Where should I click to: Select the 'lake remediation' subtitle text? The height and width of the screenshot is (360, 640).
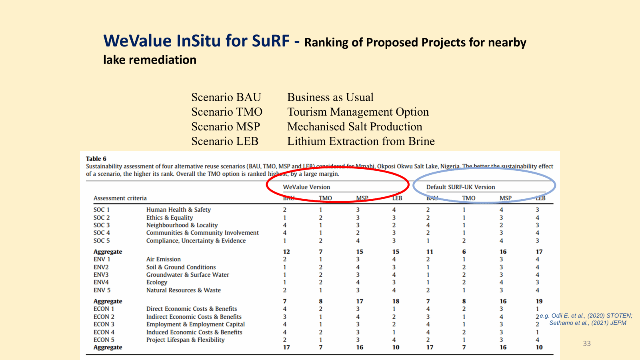click(x=150, y=60)
